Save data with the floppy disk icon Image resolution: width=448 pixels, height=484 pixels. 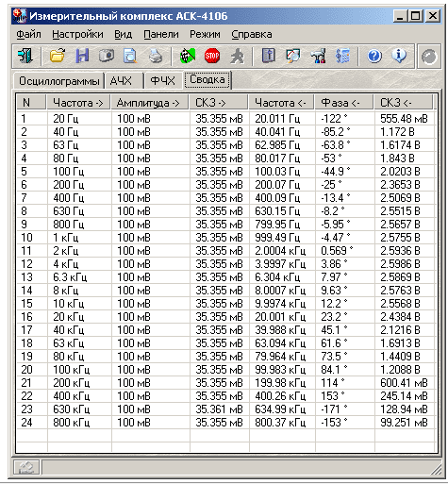coord(82,57)
